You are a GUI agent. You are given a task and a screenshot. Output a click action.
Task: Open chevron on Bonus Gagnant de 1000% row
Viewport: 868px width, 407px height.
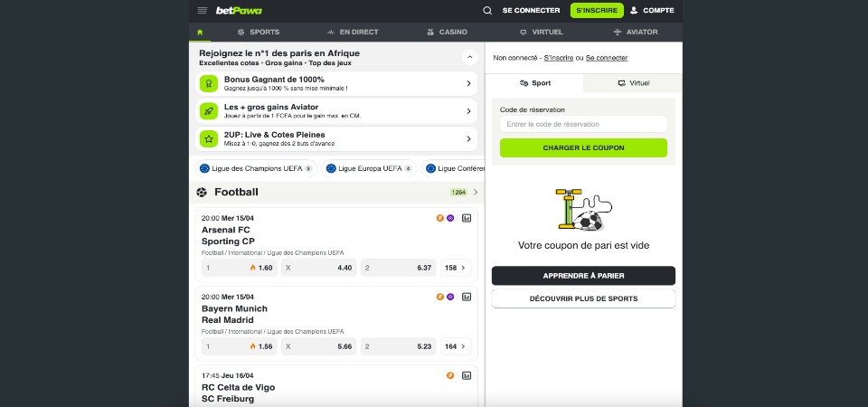pyautogui.click(x=468, y=83)
